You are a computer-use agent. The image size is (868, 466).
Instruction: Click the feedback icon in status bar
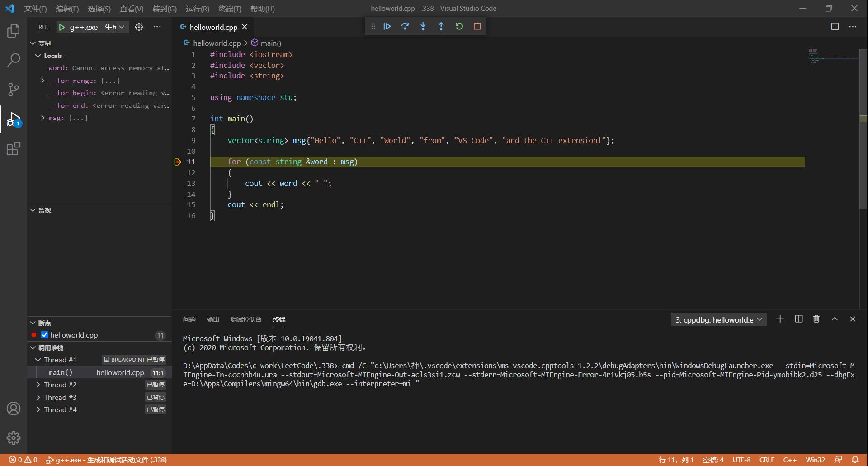click(x=838, y=460)
